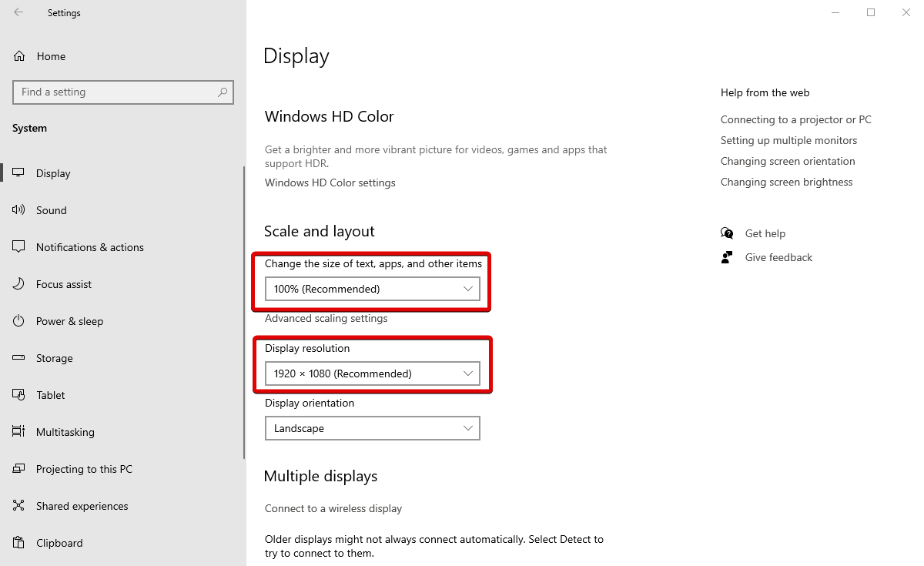Open Connecting to a projector or PC help

click(x=796, y=119)
